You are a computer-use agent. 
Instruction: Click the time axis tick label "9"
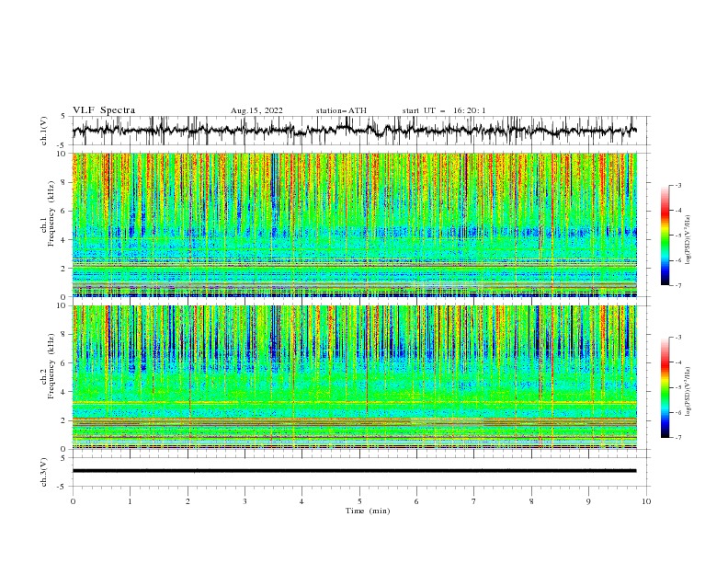coord(588,501)
